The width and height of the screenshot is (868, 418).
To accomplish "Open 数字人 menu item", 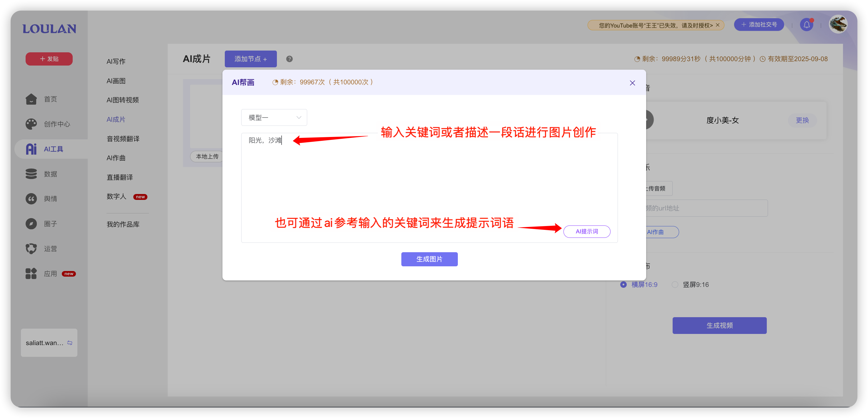I will [x=116, y=196].
